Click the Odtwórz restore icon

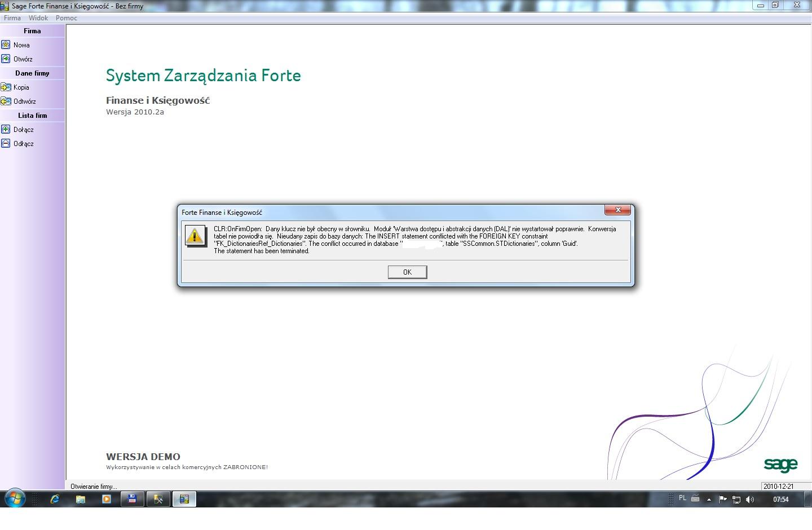[x=6, y=101]
